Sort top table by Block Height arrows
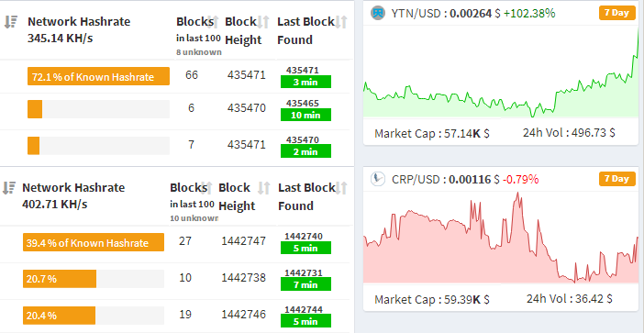The width and height of the screenshot is (644, 333). click(263, 22)
